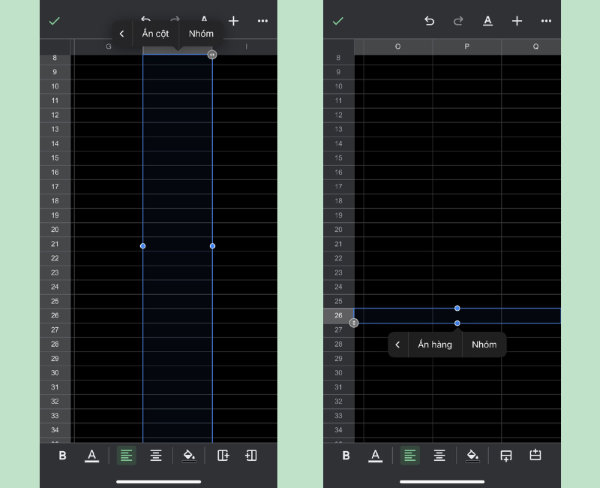Tap 'Nhóm' in the row context menu

click(484, 345)
